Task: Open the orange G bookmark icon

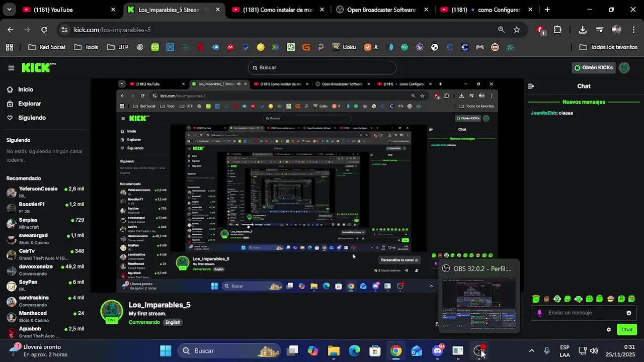Action: pos(306,47)
